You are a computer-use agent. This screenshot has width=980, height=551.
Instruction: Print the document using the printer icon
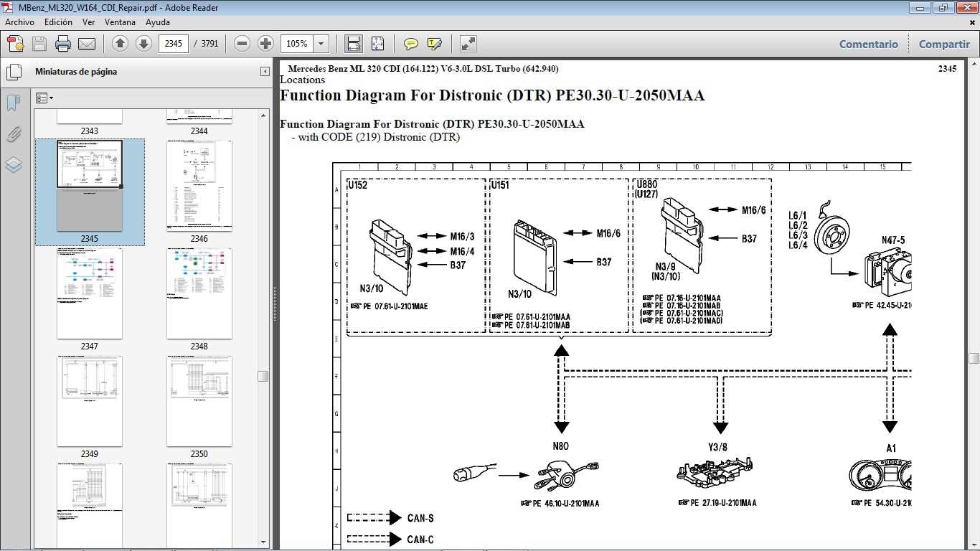click(x=63, y=44)
